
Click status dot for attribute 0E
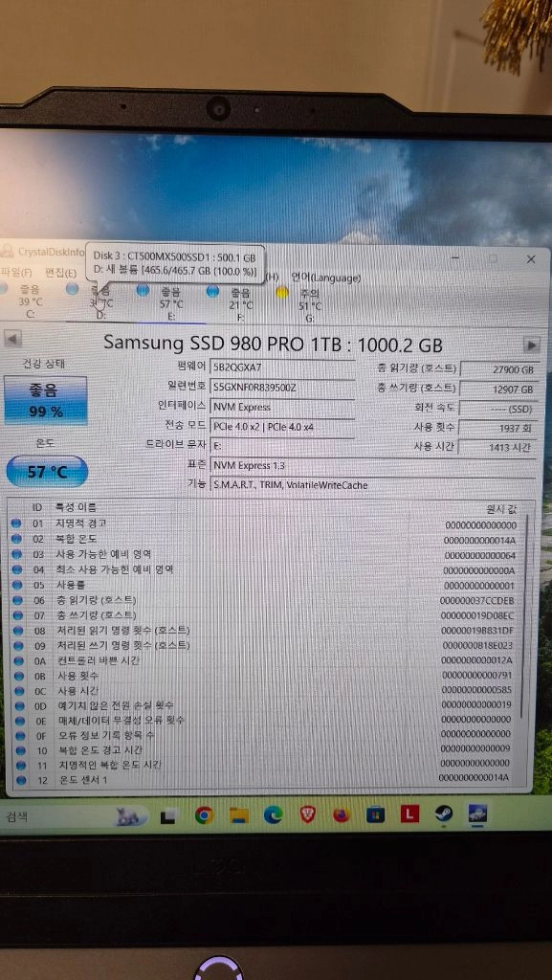click(19, 720)
